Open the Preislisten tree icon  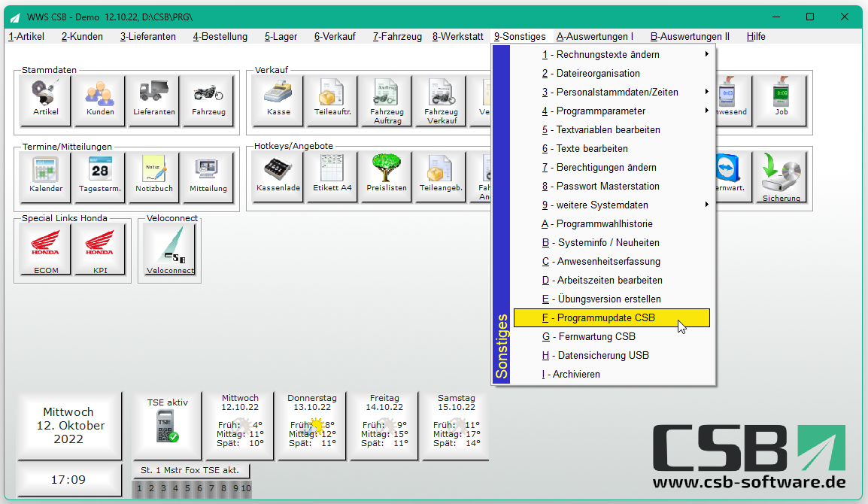tap(387, 177)
